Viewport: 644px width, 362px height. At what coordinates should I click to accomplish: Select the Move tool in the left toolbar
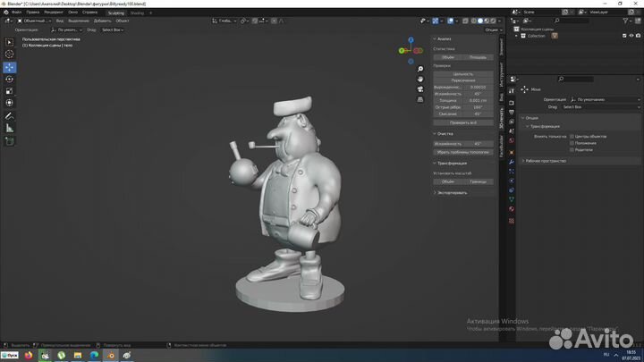pos(10,67)
